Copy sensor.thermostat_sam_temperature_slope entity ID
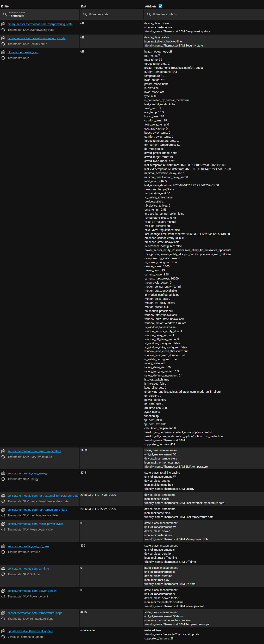This screenshot has width=264, height=644. tap(3, 613)
